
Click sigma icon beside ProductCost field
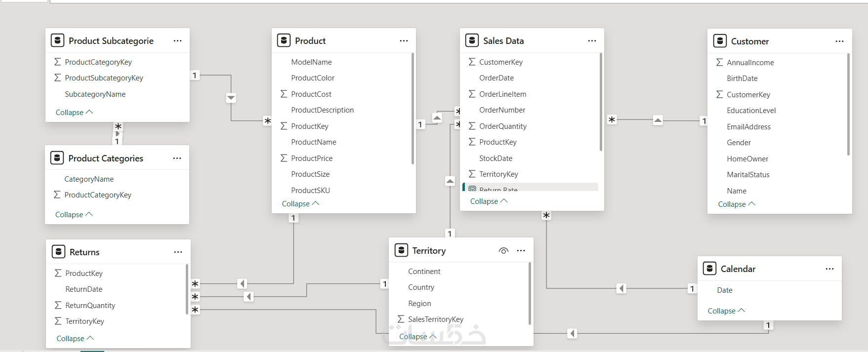click(x=284, y=94)
